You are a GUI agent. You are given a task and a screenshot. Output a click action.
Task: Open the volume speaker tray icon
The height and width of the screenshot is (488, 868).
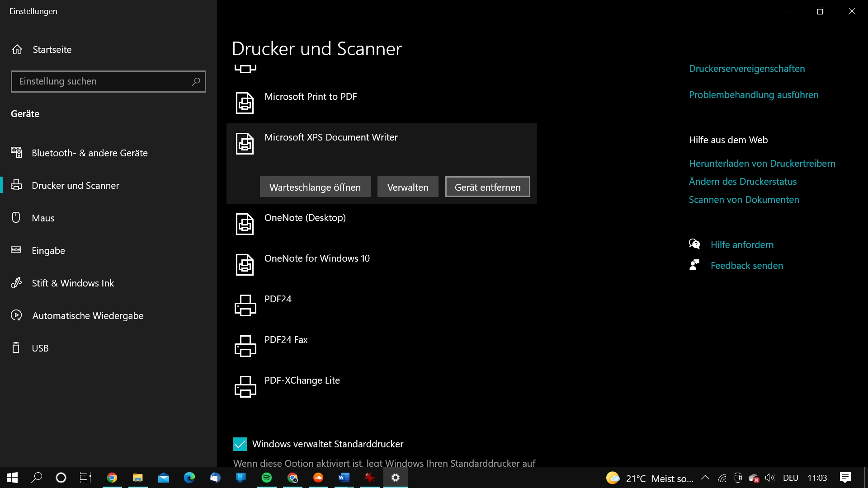tap(770, 478)
